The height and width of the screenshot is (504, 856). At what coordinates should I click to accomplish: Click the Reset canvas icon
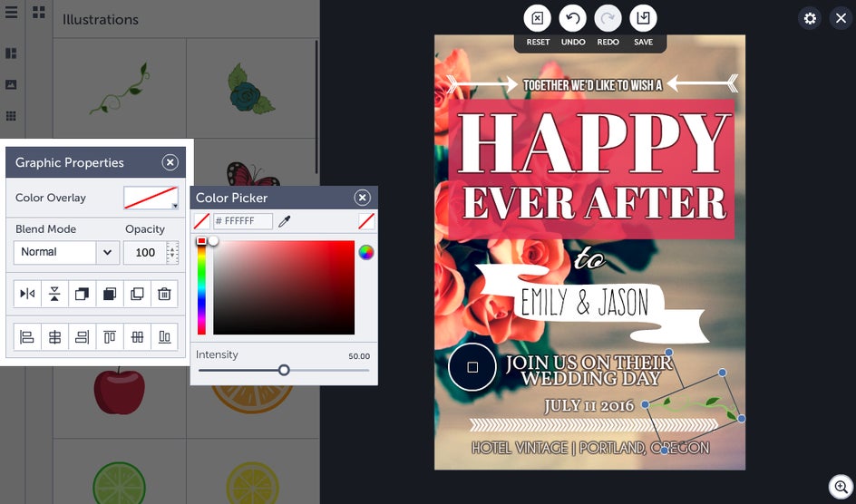tap(537, 18)
